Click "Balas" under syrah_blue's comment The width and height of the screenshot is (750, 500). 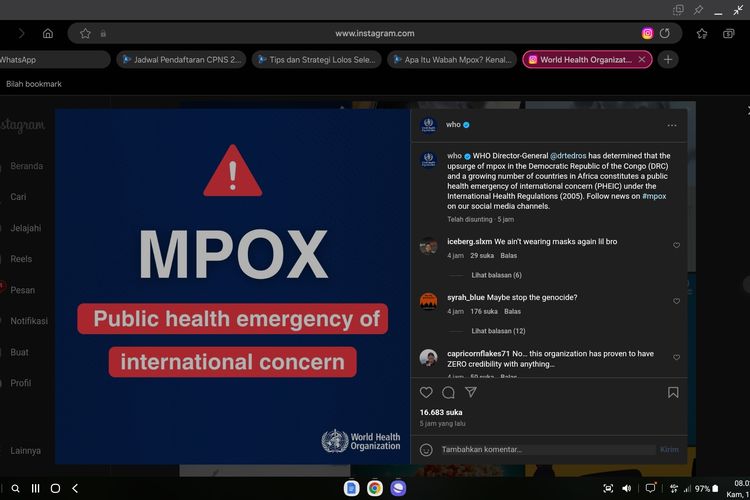511,311
